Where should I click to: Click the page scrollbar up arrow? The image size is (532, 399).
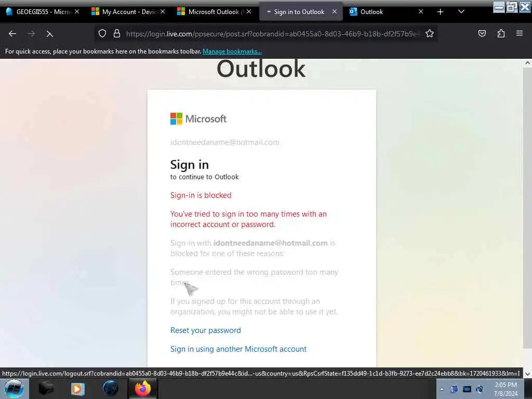[527, 63]
